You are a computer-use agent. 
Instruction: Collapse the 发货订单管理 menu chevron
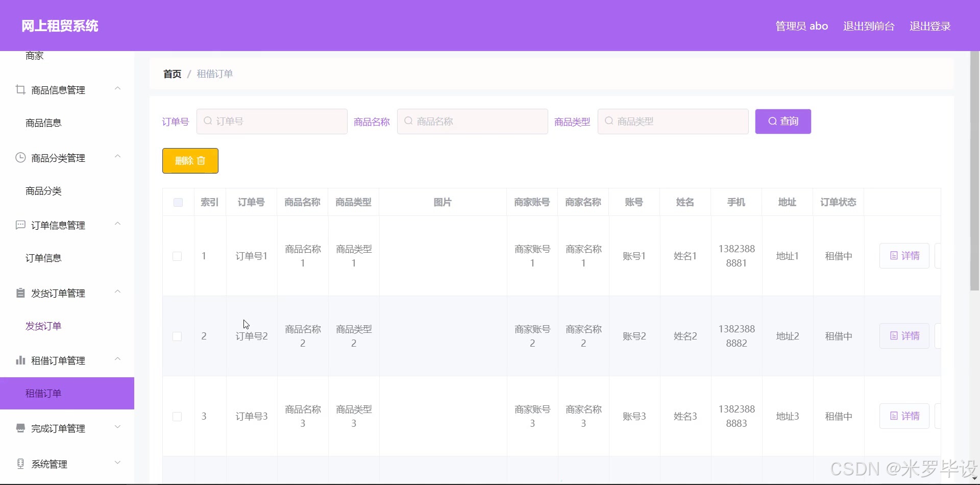[118, 292]
